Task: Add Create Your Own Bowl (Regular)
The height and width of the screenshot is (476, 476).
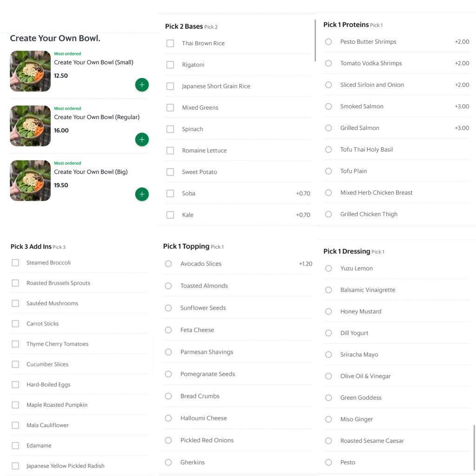Action: [142, 139]
